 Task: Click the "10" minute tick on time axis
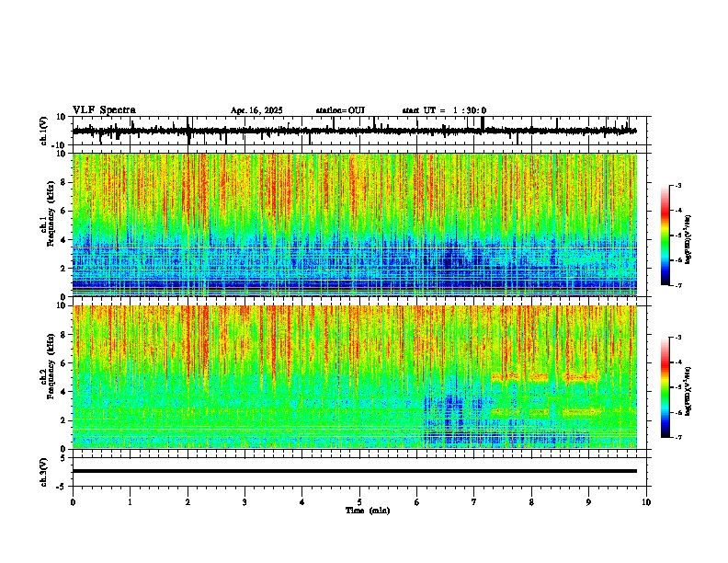(646, 502)
